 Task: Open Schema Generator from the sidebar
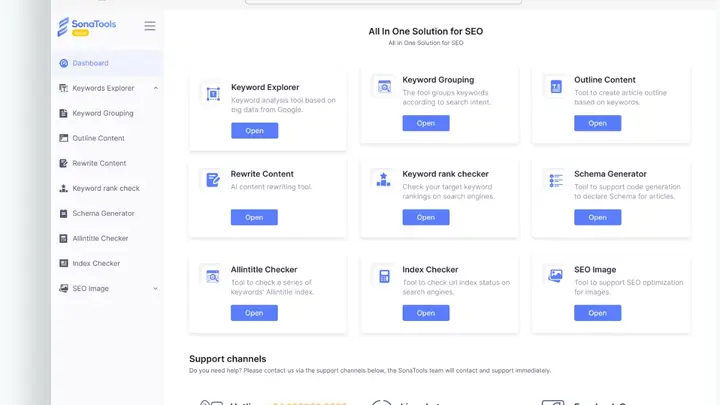point(103,213)
